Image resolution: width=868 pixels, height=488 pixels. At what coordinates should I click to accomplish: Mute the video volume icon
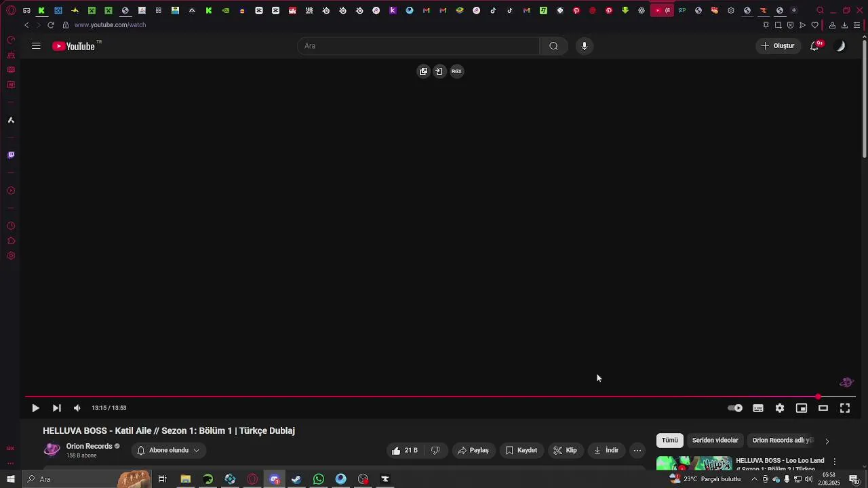coord(77,408)
